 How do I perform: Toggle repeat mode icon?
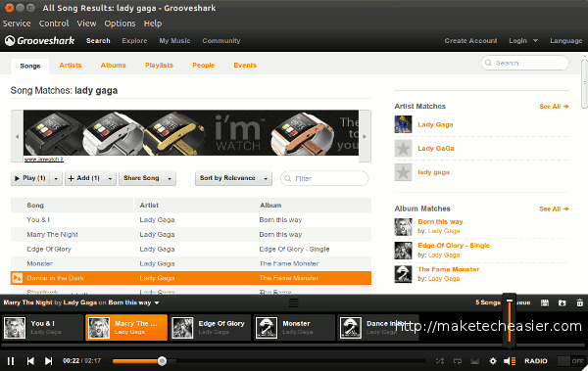(x=458, y=361)
